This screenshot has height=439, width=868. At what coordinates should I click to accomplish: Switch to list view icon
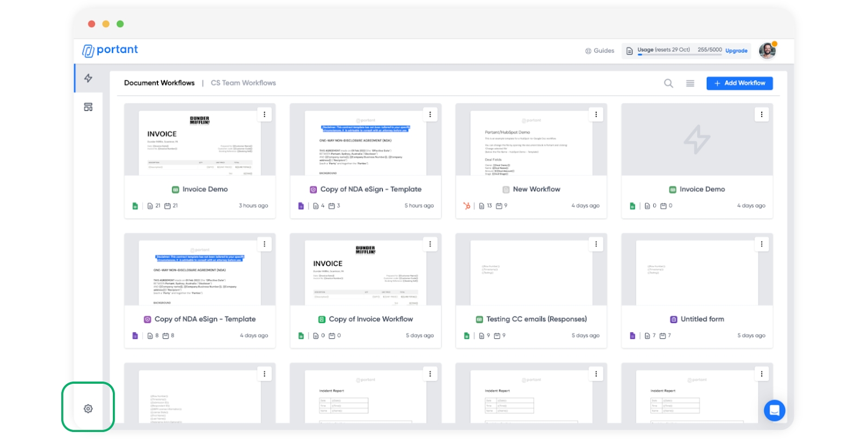(690, 83)
